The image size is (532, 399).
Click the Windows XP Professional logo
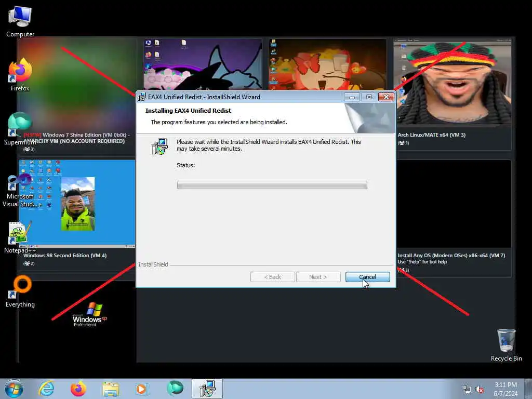coord(89,314)
